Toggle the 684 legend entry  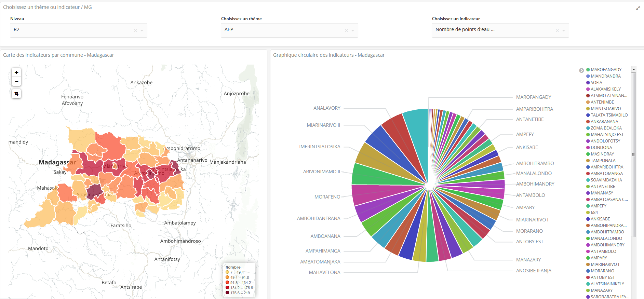tap(592, 213)
